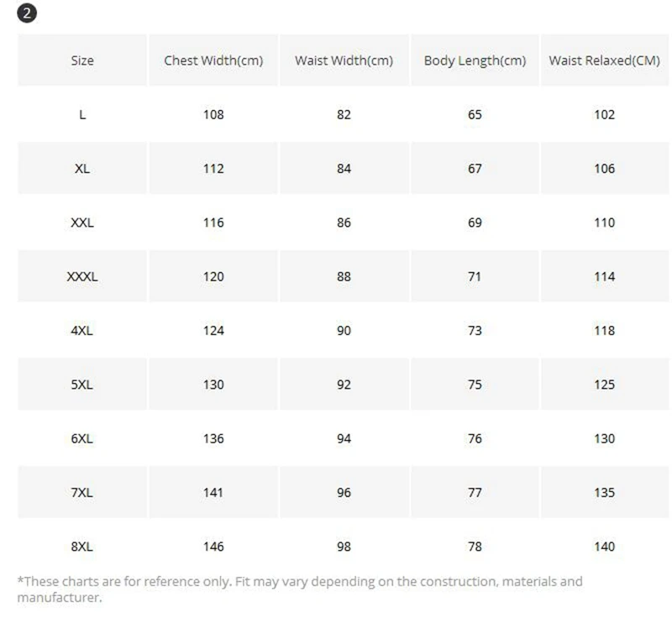This screenshot has width=672, height=618.
Task: Click waist relaxed value 140
Action: click(x=604, y=546)
